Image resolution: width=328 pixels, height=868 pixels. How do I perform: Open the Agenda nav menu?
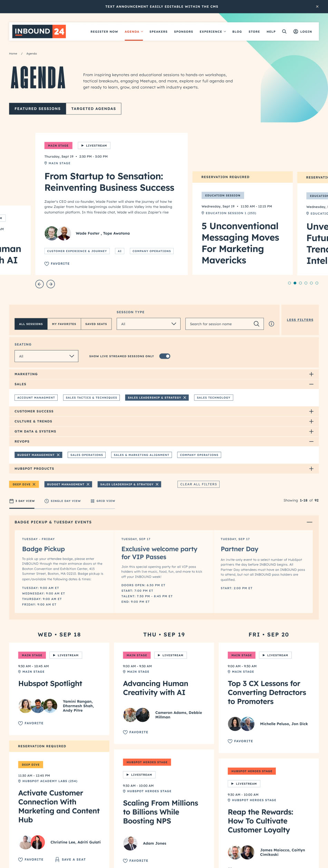134,31
